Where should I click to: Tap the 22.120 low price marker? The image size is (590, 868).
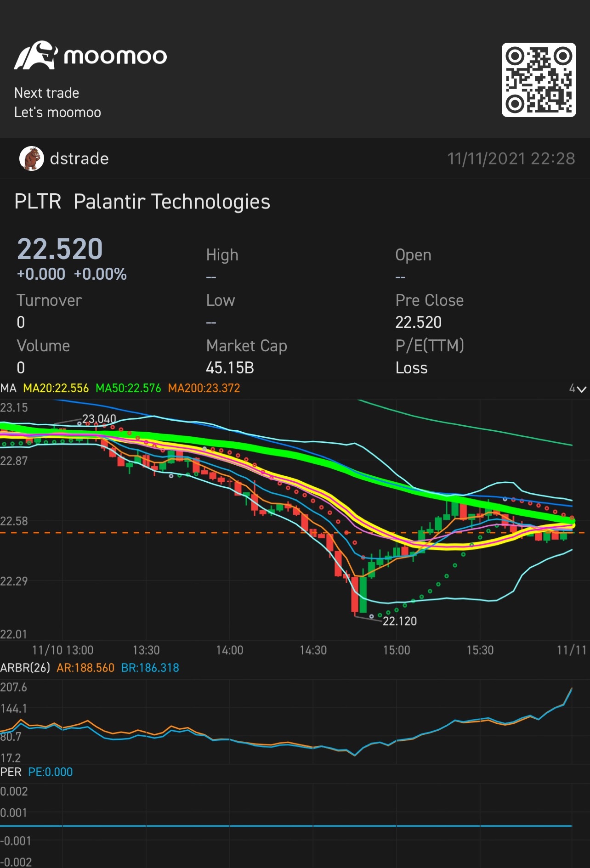pos(400,621)
